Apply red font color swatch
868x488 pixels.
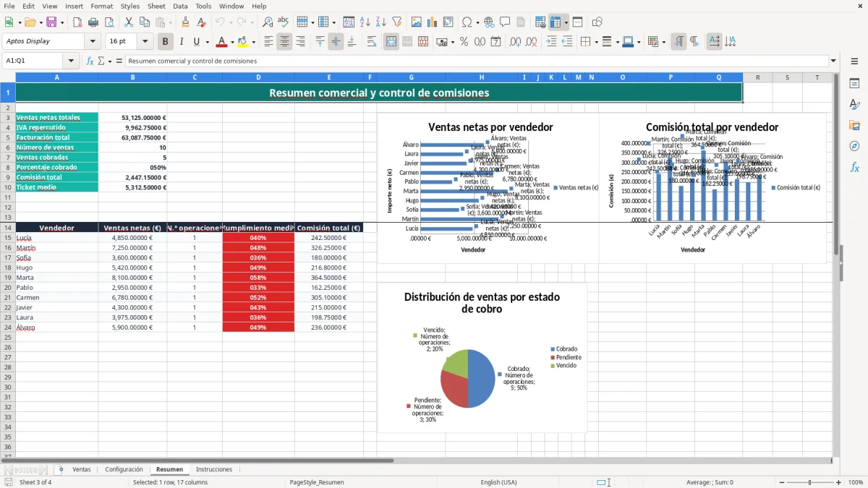click(x=221, y=42)
